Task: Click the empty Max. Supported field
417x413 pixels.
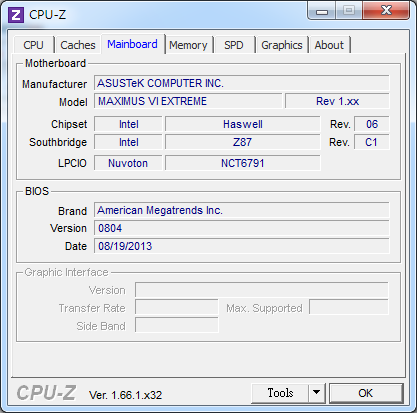Action: pos(349,307)
